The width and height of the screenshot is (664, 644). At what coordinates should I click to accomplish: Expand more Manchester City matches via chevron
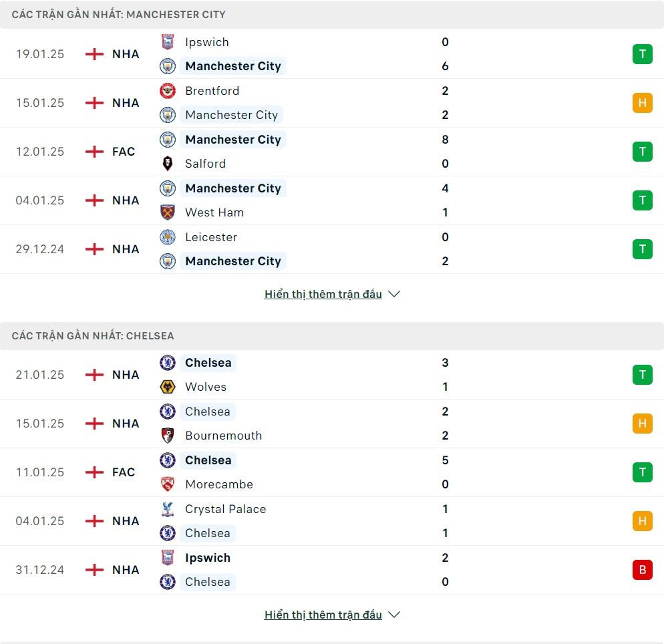click(x=394, y=294)
